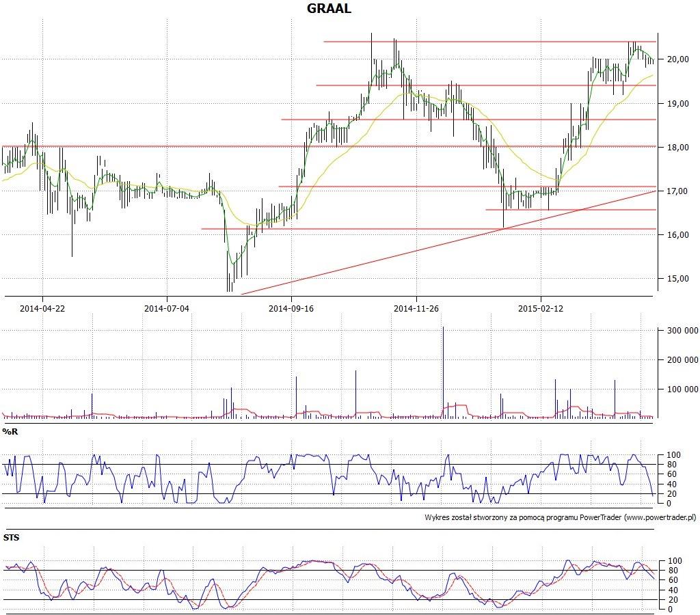This screenshot has height=615, width=700.
Task: Click the %R axis value 100
Action: pos(673,455)
